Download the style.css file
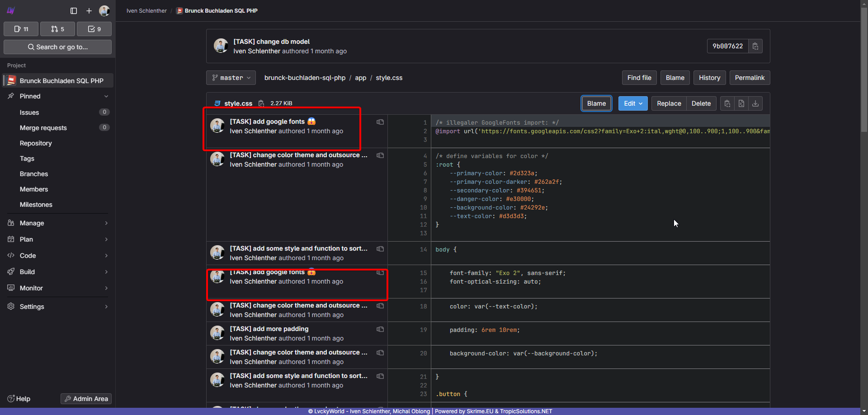 [x=755, y=103]
